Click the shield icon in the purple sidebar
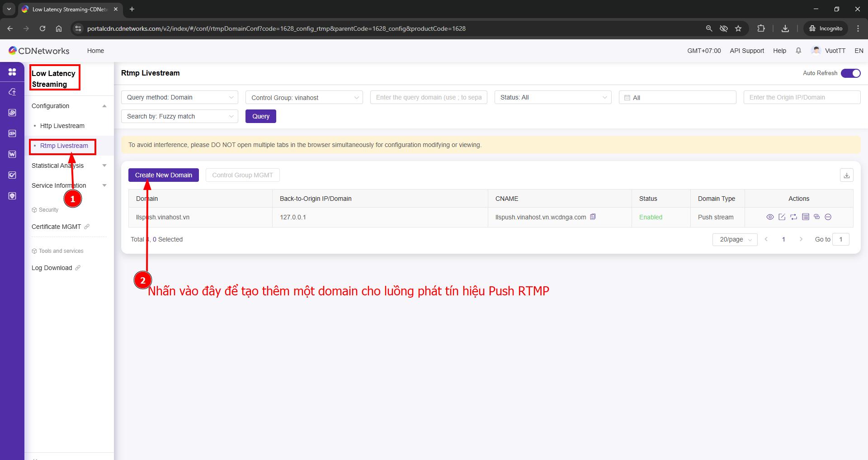868x460 pixels. point(12,196)
